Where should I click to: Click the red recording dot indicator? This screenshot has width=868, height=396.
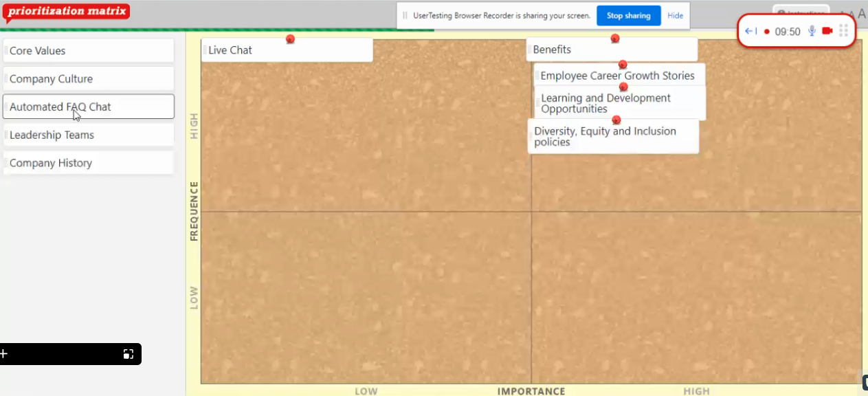tap(767, 32)
